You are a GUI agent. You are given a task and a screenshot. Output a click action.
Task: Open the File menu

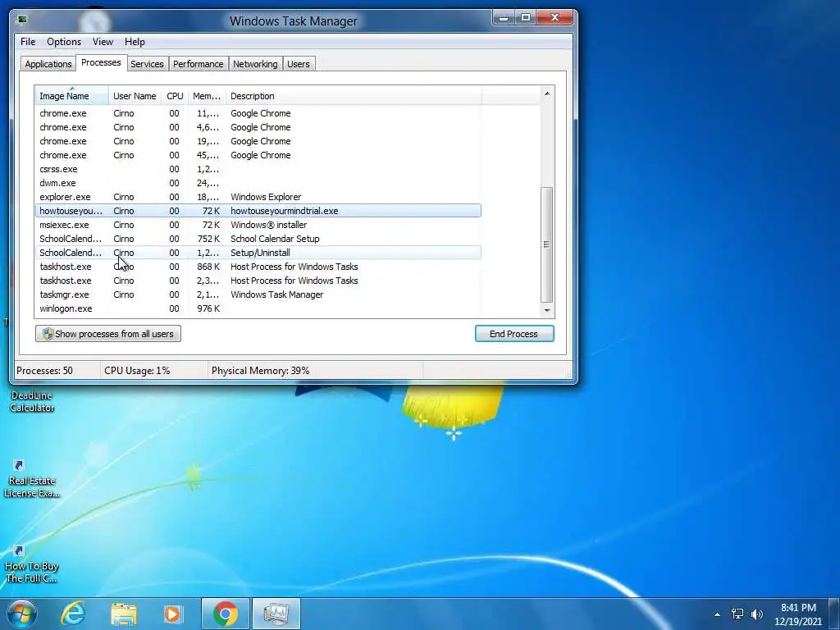coord(28,42)
